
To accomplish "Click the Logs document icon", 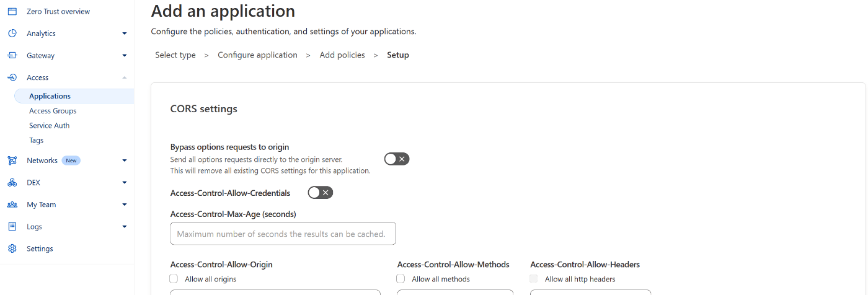I will (x=12, y=227).
